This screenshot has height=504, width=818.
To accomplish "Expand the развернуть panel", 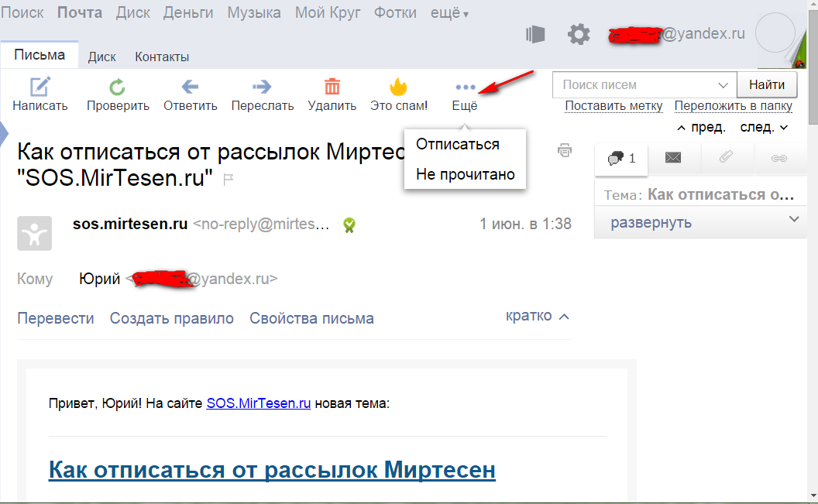I will (x=700, y=222).
